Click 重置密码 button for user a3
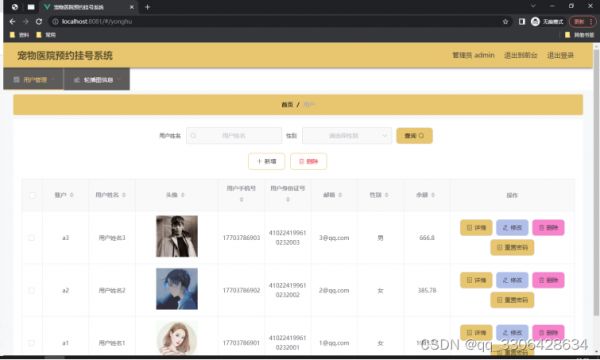 (512, 248)
